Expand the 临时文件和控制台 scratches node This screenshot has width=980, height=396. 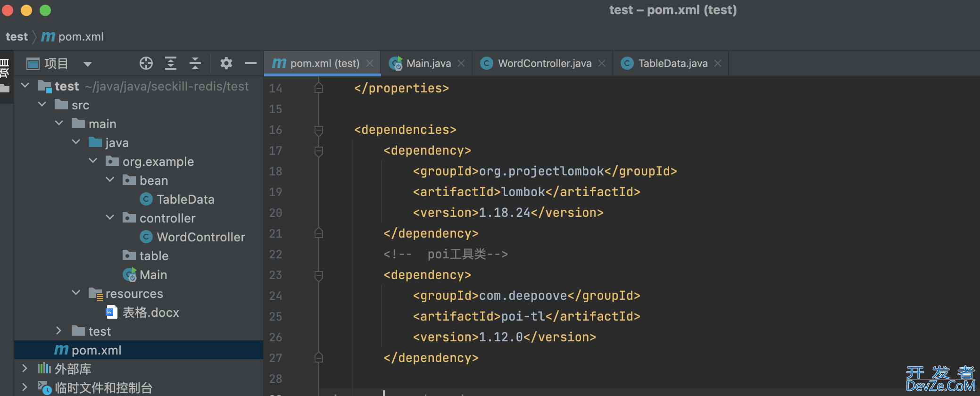click(25, 387)
